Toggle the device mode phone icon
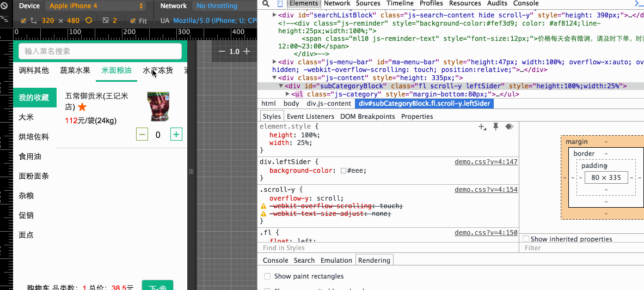This screenshot has height=290, width=644. pos(279,3)
